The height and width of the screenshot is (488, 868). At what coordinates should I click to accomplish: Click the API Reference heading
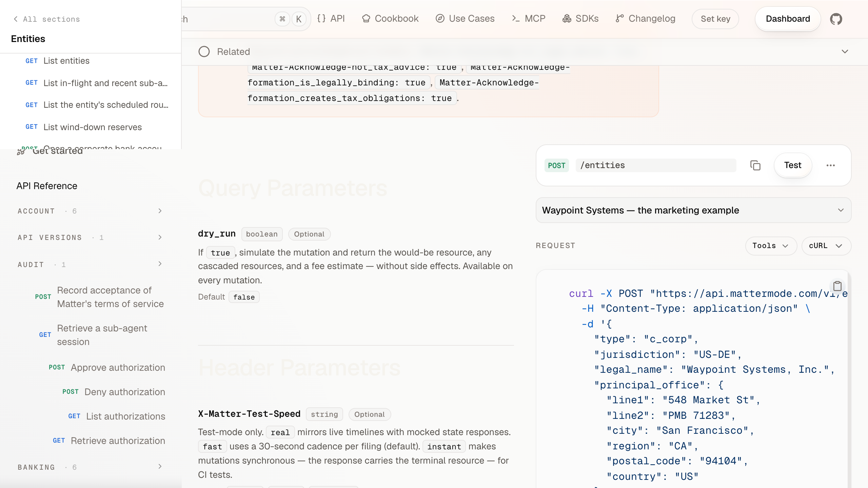[47, 186]
